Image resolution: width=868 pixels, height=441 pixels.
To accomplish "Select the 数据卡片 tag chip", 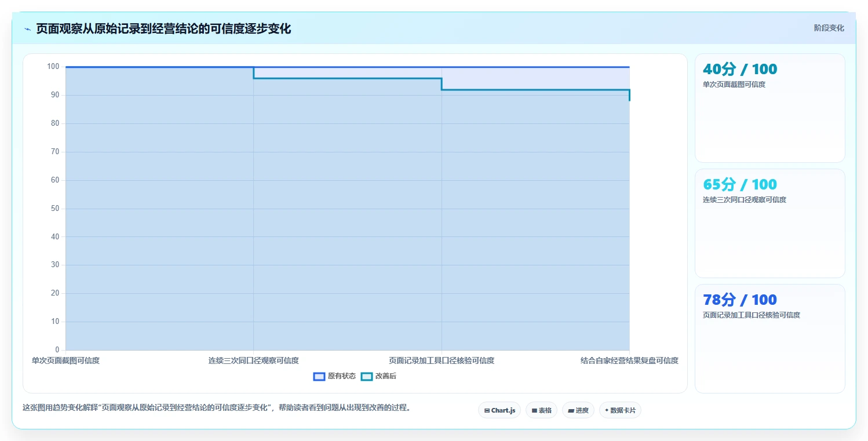I will click(x=620, y=410).
